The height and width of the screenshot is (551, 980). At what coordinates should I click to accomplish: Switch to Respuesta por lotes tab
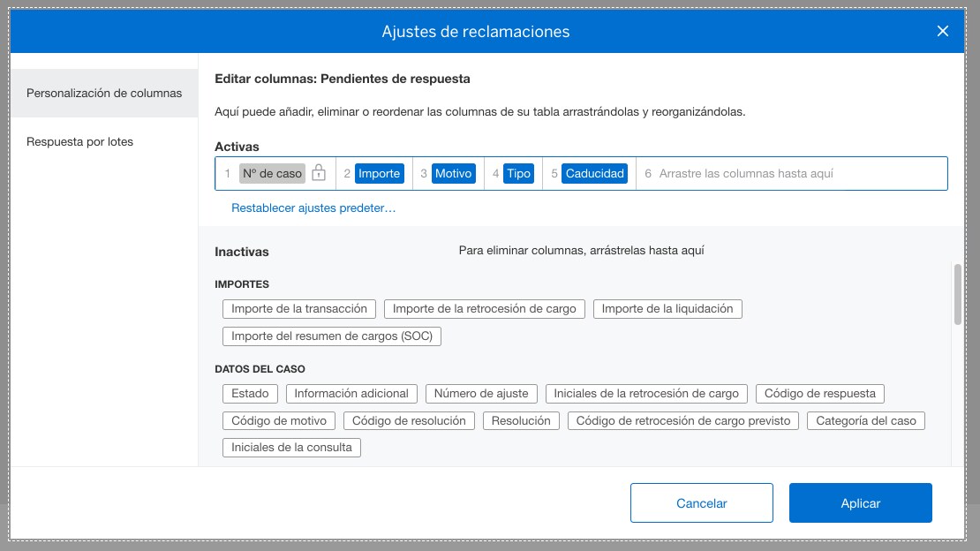79,141
